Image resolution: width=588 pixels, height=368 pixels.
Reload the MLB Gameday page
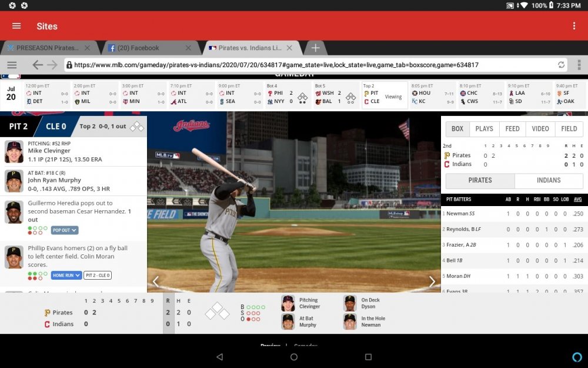tap(561, 65)
